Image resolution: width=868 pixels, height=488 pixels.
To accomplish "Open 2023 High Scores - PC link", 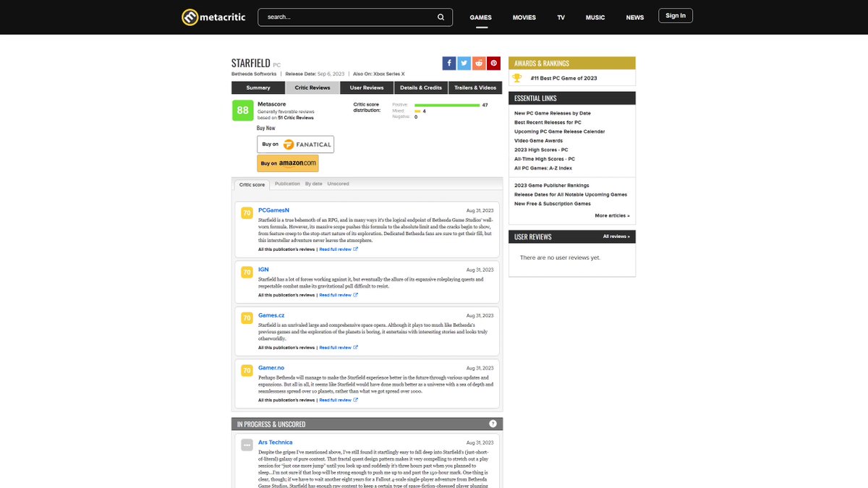I will click(541, 150).
